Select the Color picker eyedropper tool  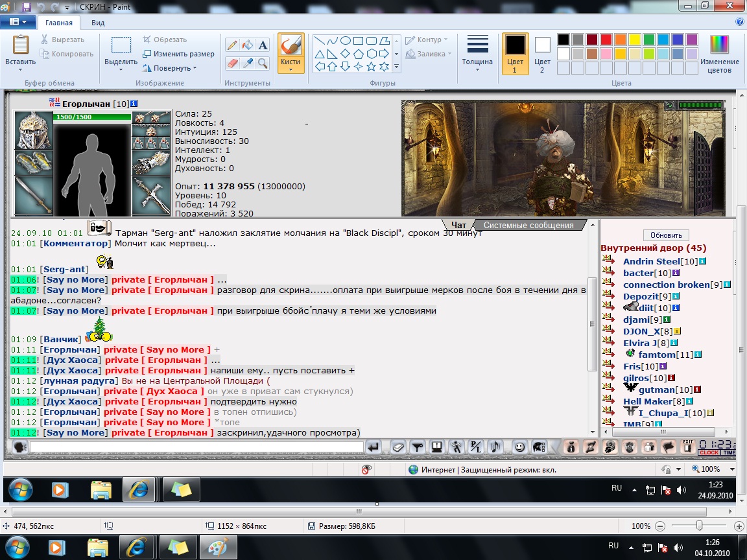pos(247,63)
